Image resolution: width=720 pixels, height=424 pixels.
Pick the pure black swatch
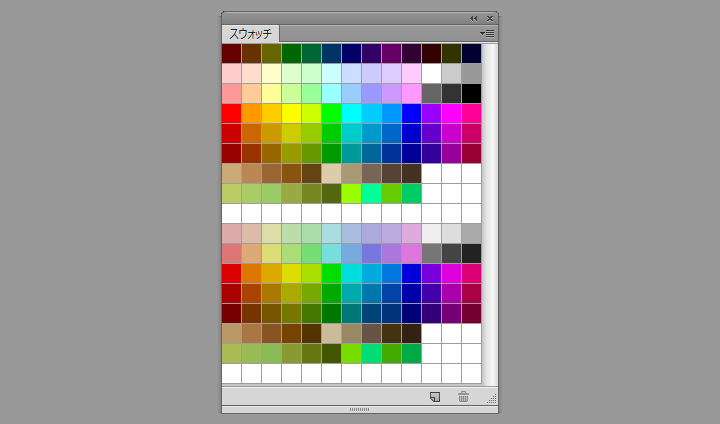(x=472, y=94)
